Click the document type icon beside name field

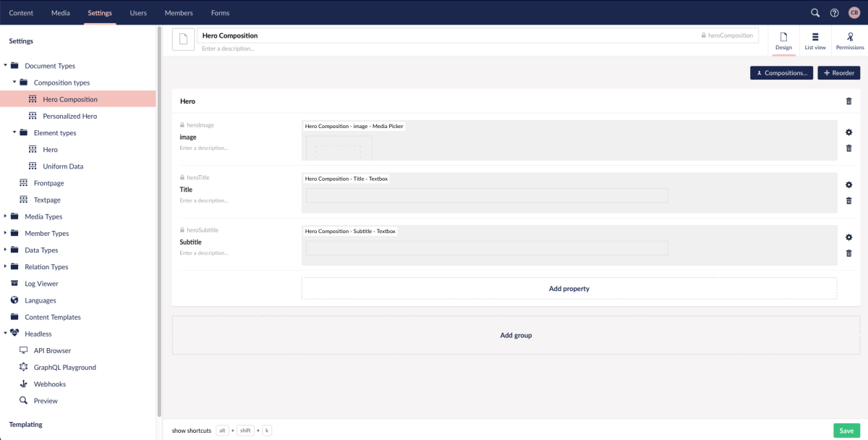point(184,39)
